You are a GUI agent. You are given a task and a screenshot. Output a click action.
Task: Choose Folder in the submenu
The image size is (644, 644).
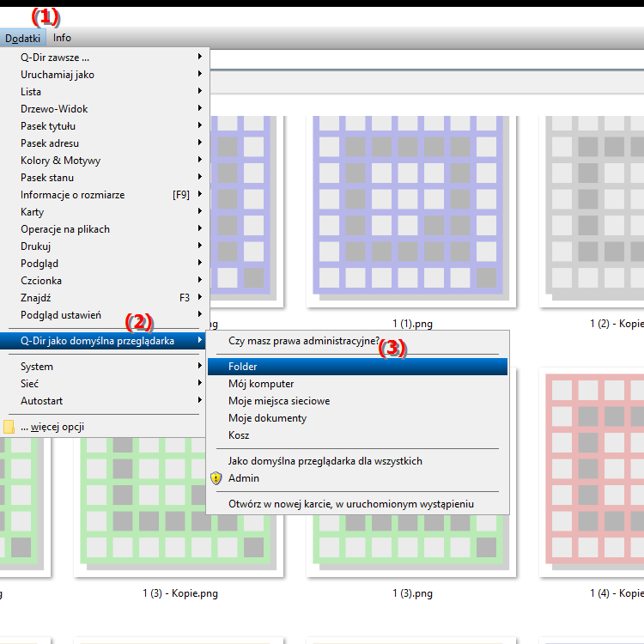point(357,367)
